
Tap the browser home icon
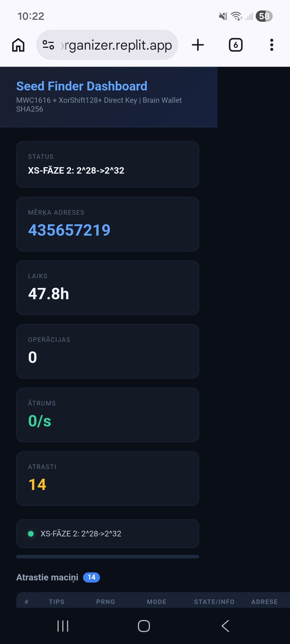[18, 45]
